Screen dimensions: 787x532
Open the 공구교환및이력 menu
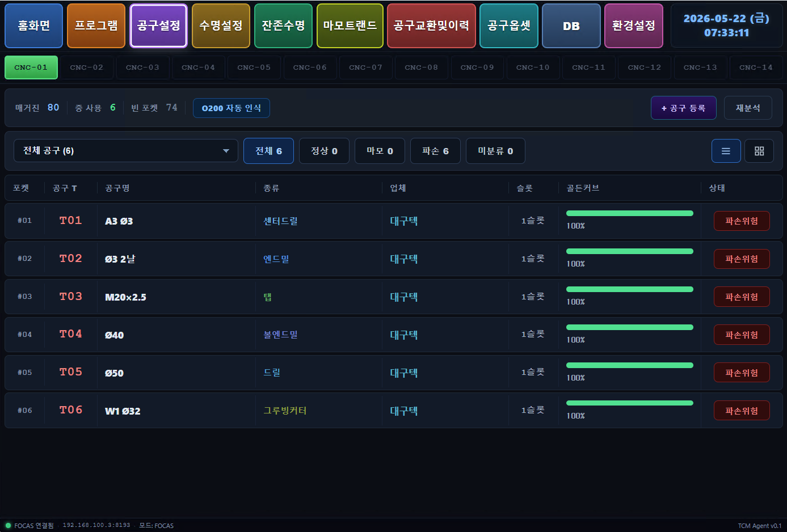431,26
